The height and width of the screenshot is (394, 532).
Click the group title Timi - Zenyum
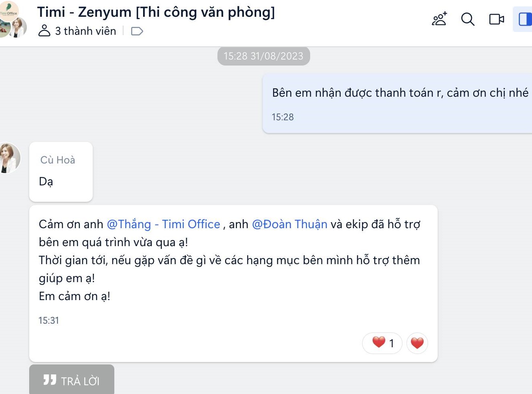156,12
